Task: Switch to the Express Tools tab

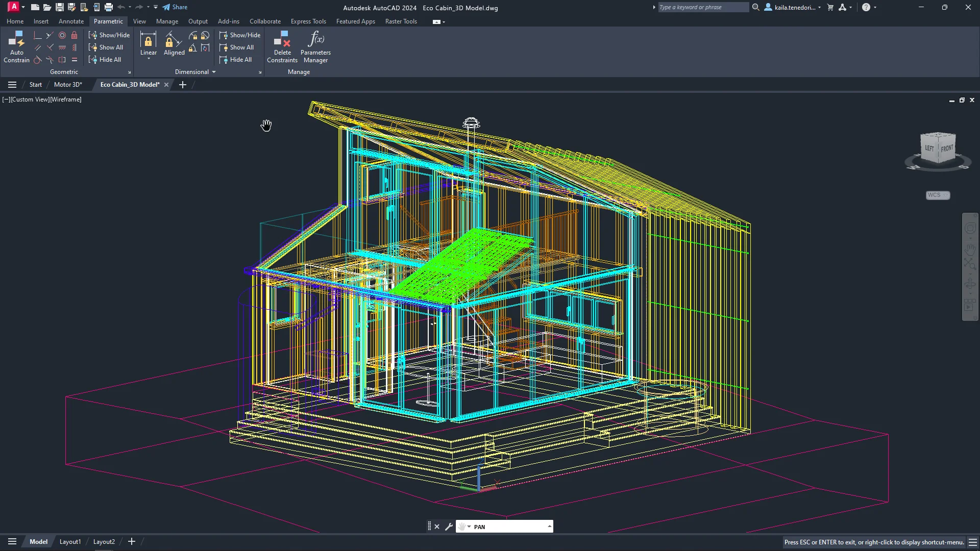Action: (308, 21)
